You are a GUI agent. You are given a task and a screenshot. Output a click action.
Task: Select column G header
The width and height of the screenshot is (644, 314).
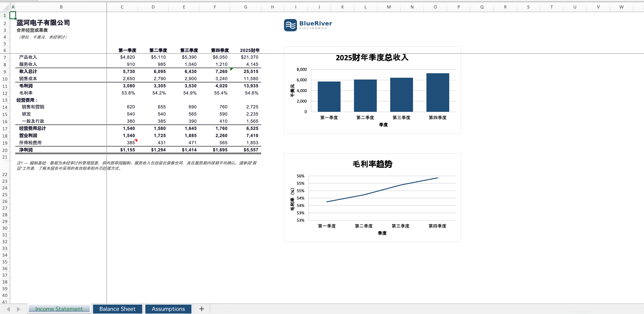tap(246, 7)
